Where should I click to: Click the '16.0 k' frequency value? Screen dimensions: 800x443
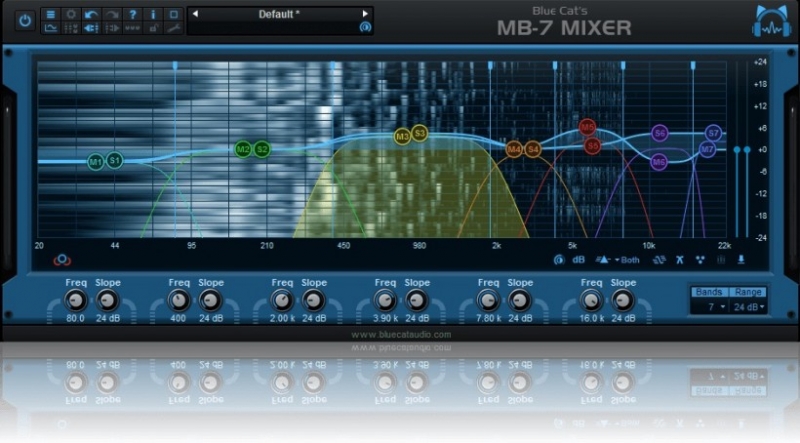[591, 318]
